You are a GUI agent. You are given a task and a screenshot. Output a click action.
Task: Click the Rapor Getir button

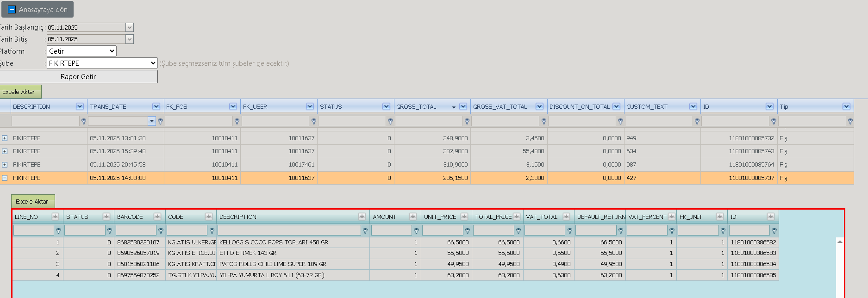point(78,77)
